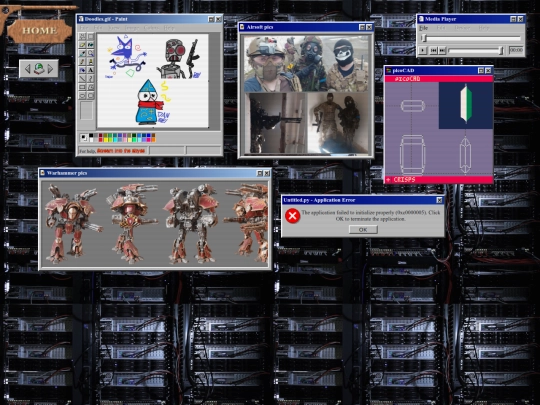Select the Magnifier tool in Paint
The height and width of the screenshot is (405, 540).
91,53
